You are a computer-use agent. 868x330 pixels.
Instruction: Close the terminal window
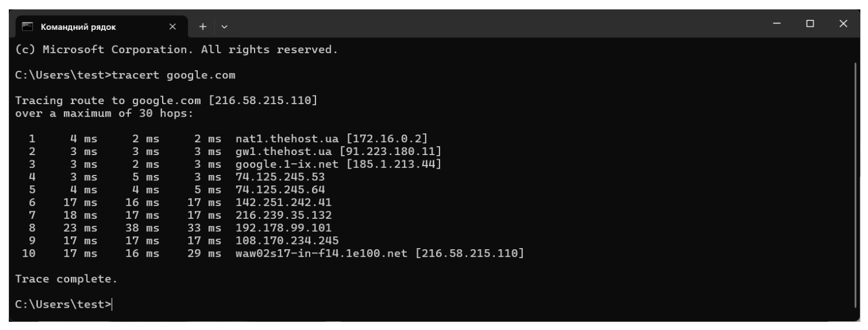(x=843, y=24)
